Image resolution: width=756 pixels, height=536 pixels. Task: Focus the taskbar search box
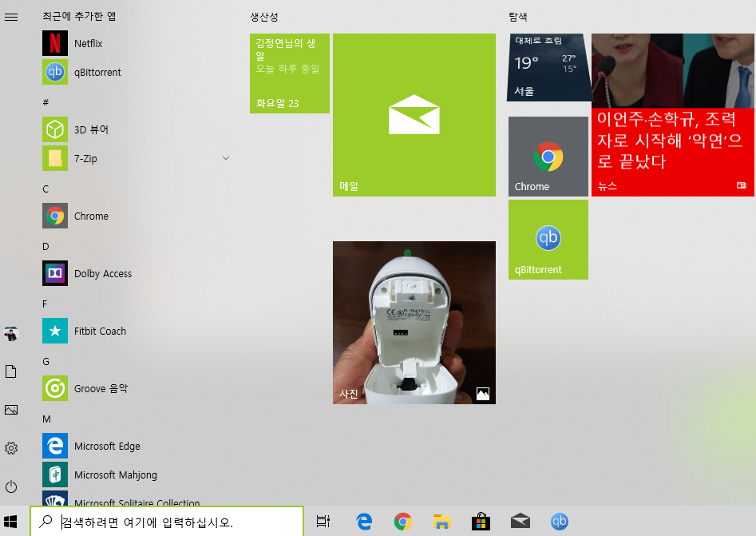[x=167, y=522]
